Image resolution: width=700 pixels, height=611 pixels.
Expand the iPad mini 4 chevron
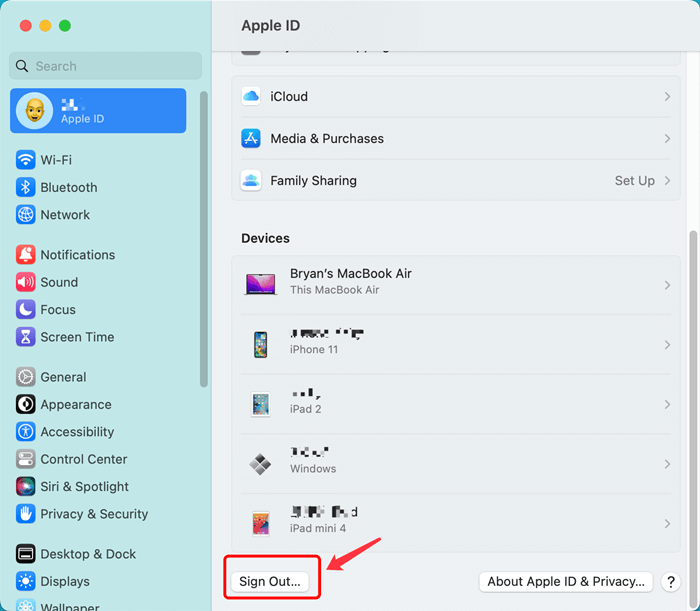tap(667, 524)
